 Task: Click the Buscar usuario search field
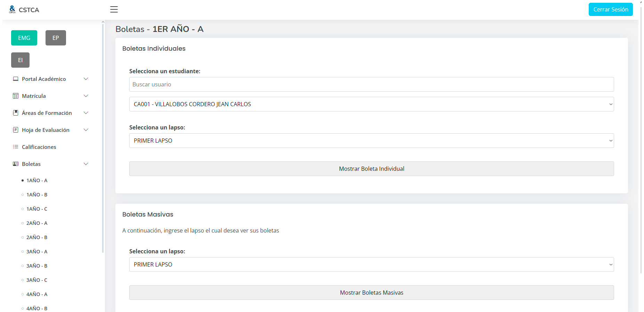[x=371, y=84]
